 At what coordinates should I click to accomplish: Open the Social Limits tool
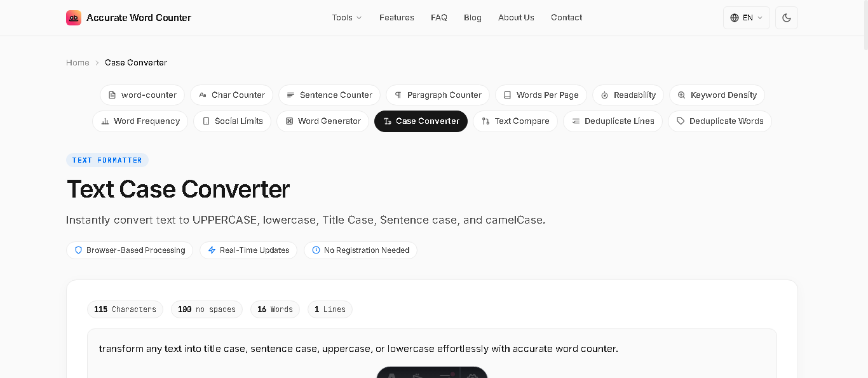[x=233, y=121]
